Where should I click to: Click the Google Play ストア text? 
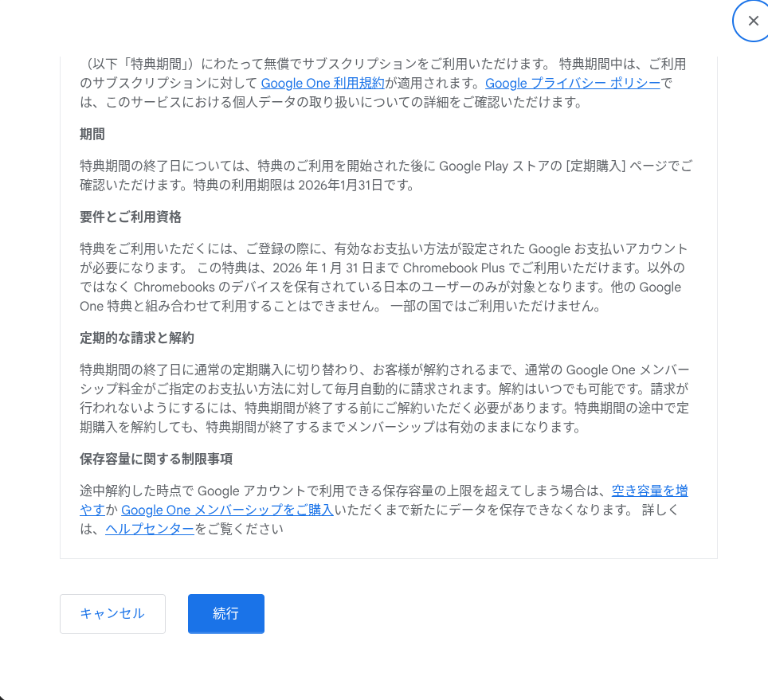500,166
